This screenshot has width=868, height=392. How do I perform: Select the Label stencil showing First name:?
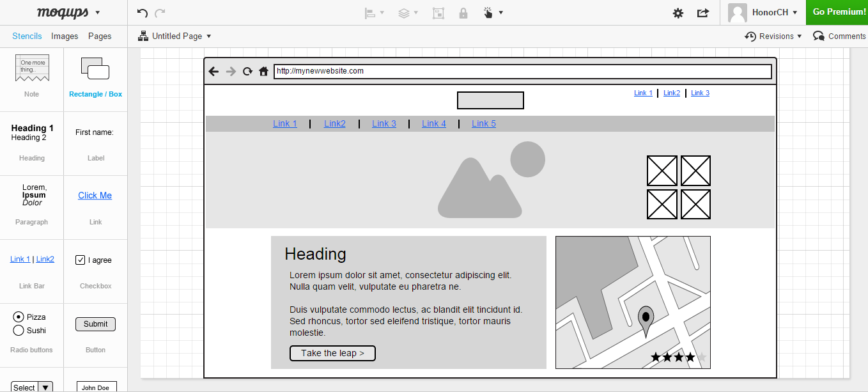coord(95,132)
